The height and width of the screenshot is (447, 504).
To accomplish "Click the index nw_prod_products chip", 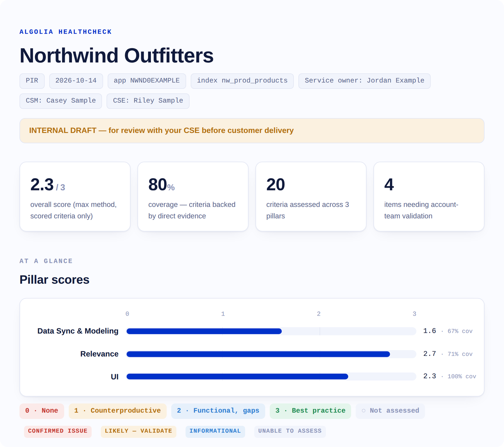I will (242, 81).
